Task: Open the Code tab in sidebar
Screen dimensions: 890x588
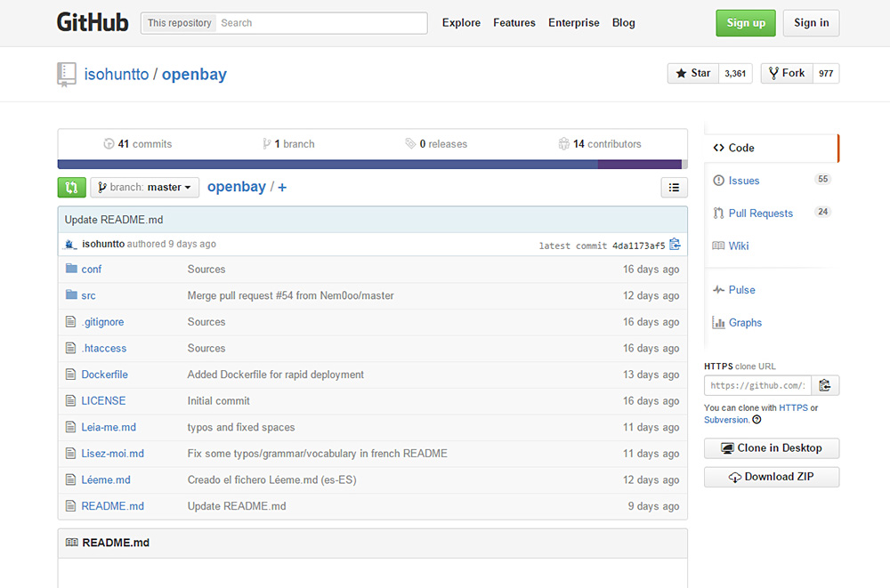Action: [771, 148]
